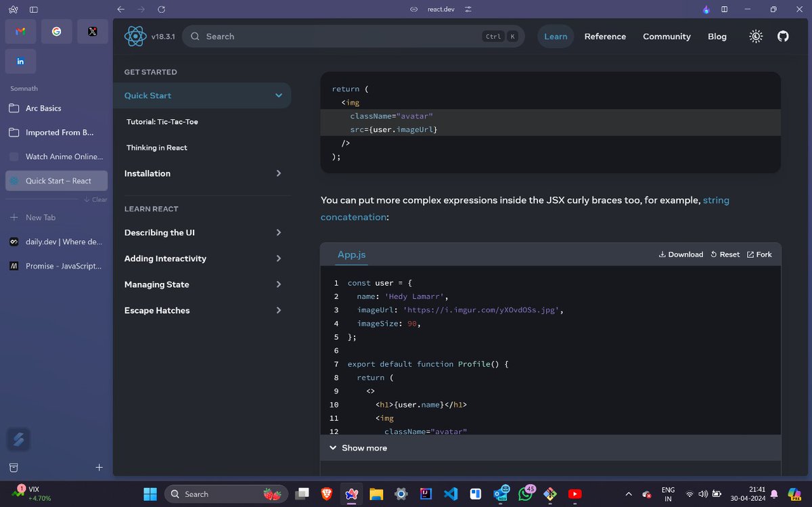Switch to the Watch Anime Online tab
This screenshot has width=812, height=507.
[x=57, y=156]
